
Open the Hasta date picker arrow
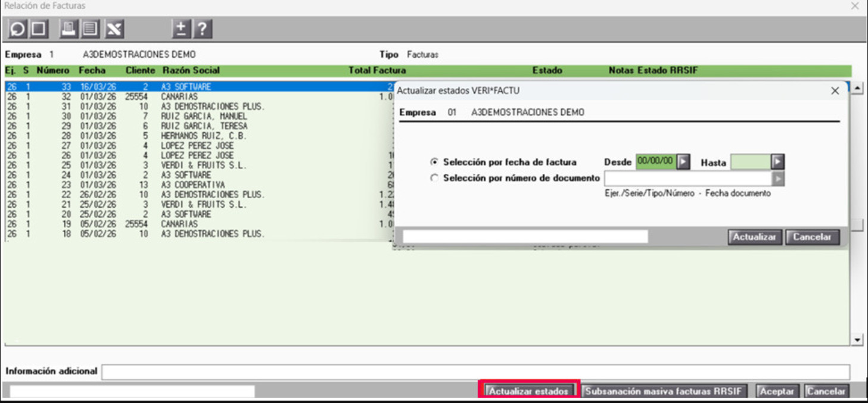click(777, 162)
